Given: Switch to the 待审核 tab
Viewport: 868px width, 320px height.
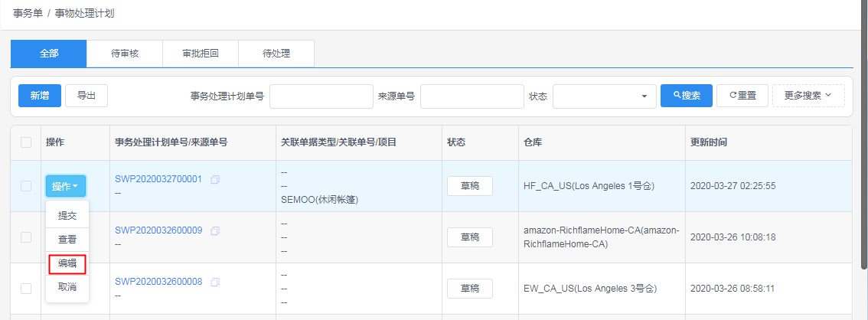Looking at the screenshot, I should (x=125, y=54).
